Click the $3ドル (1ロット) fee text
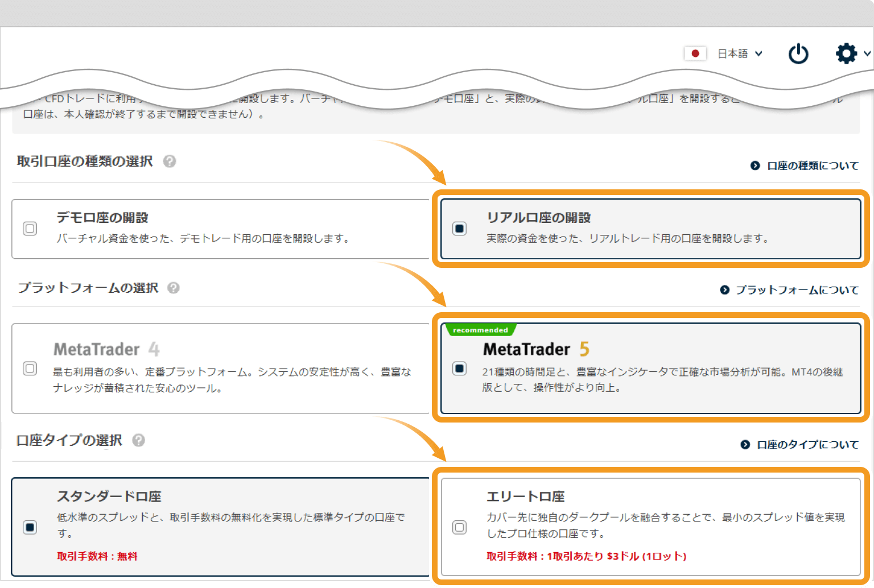The image size is (874, 588). coord(646,556)
